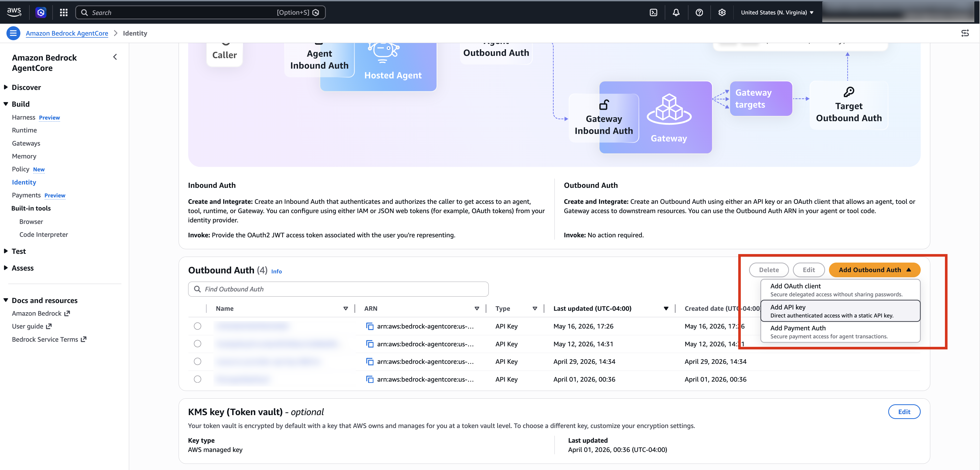The height and width of the screenshot is (470, 980).
Task: Go to Memory in sidebar
Action: (x=24, y=156)
